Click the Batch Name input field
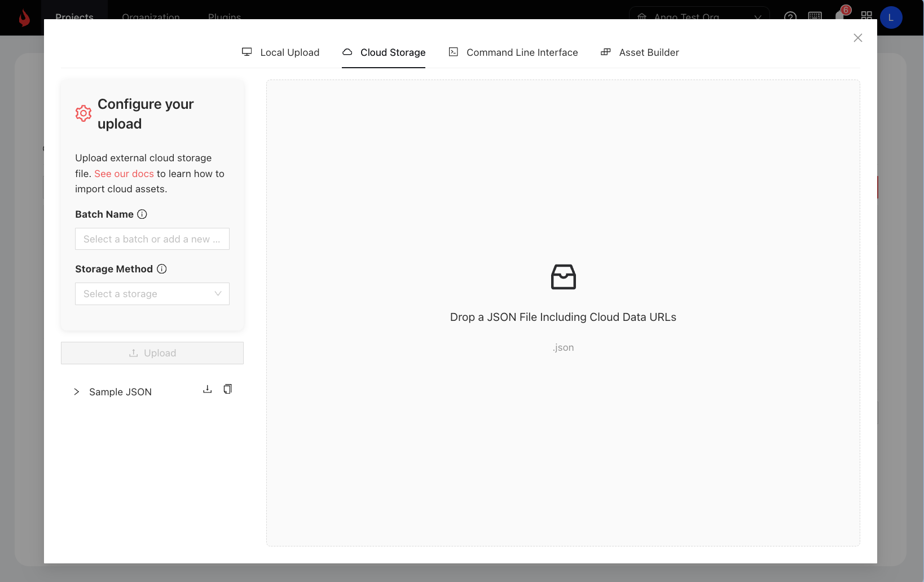 [152, 239]
